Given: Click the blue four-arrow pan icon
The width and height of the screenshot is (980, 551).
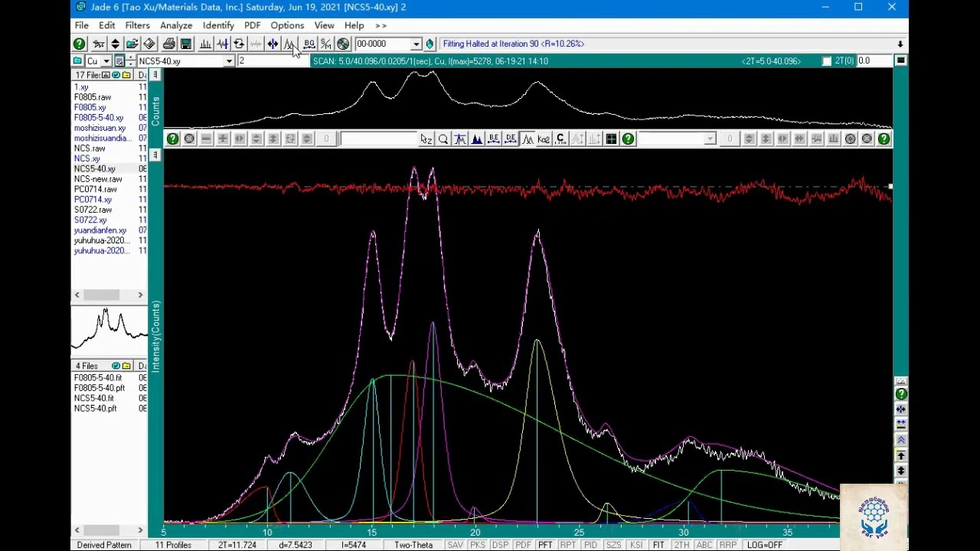Looking at the screenshot, I should click(x=273, y=44).
